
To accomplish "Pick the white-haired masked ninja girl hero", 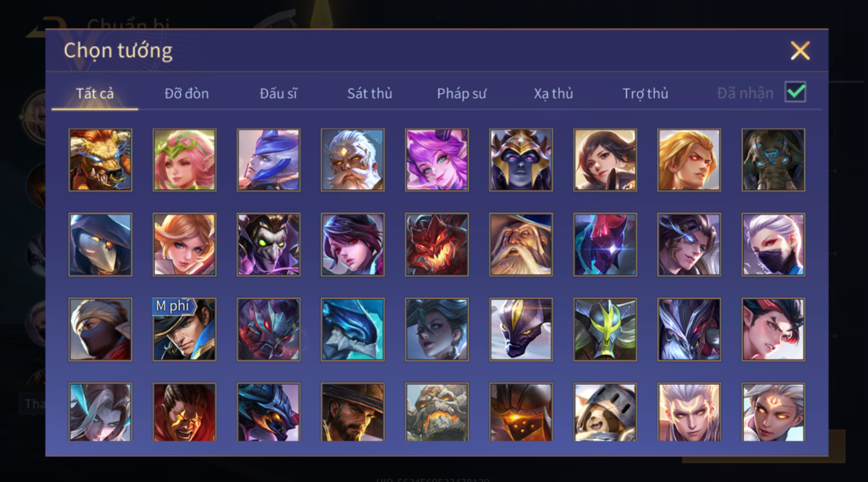I will [x=774, y=244].
